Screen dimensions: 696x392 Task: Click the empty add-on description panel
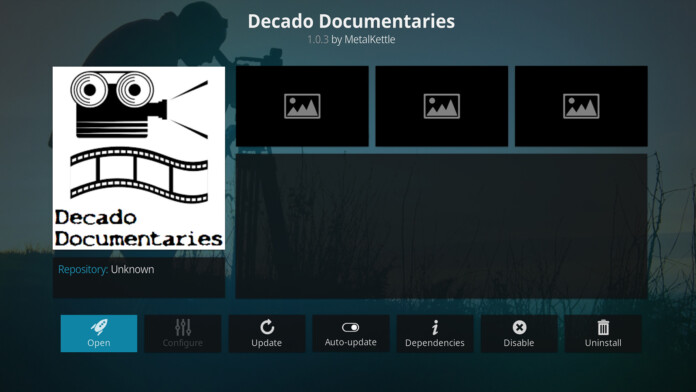(x=441, y=226)
